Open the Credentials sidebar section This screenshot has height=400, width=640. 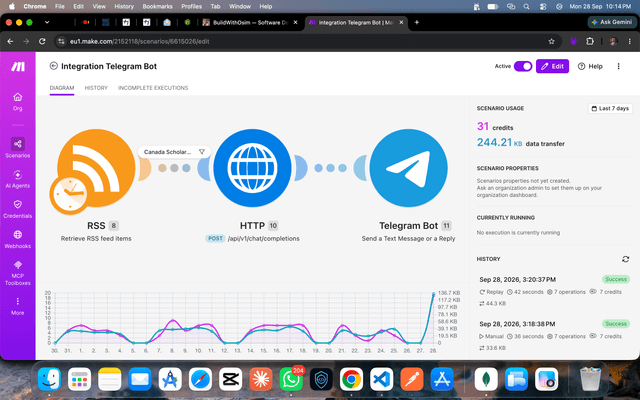(x=18, y=209)
